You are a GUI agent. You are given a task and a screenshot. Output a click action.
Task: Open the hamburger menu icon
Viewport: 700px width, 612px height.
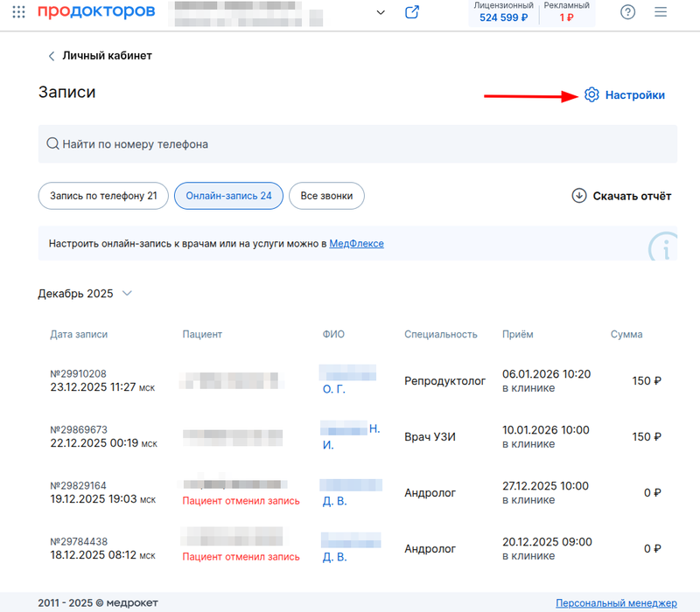[661, 12]
